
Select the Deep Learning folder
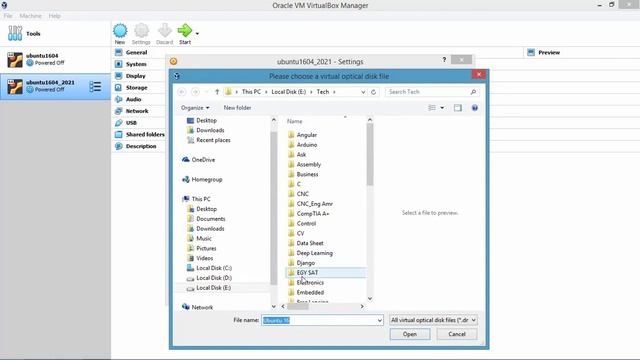[x=315, y=253]
